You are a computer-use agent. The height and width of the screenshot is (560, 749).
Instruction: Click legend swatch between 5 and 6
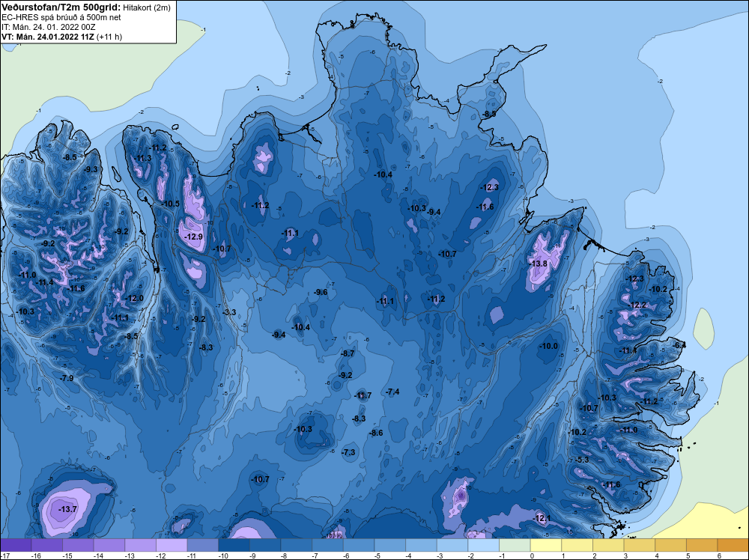click(703, 545)
